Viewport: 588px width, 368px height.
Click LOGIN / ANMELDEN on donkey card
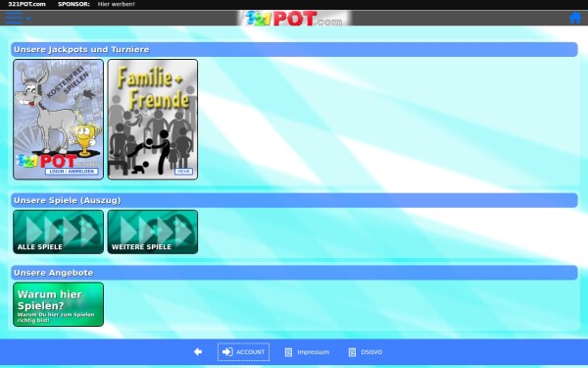(72, 171)
